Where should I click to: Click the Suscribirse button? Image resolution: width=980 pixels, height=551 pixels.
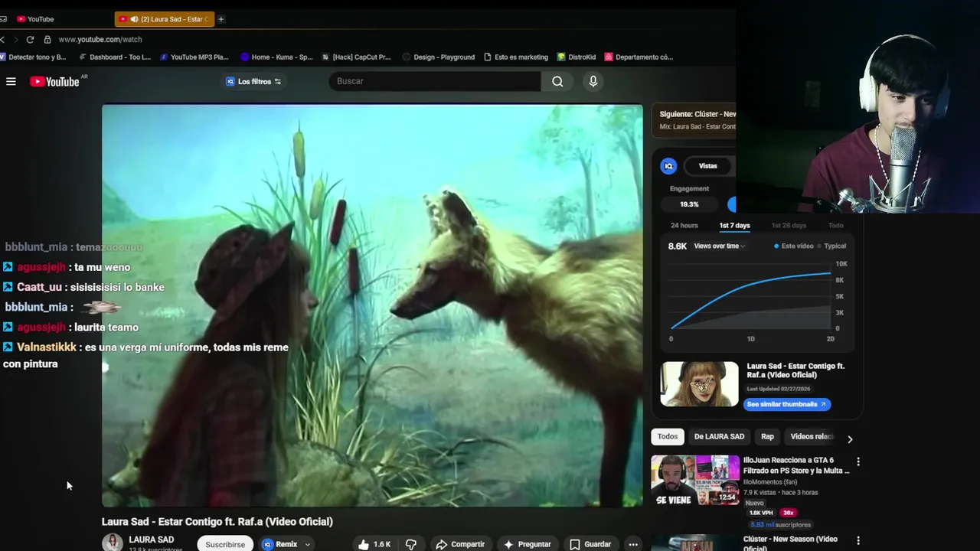pos(225,544)
